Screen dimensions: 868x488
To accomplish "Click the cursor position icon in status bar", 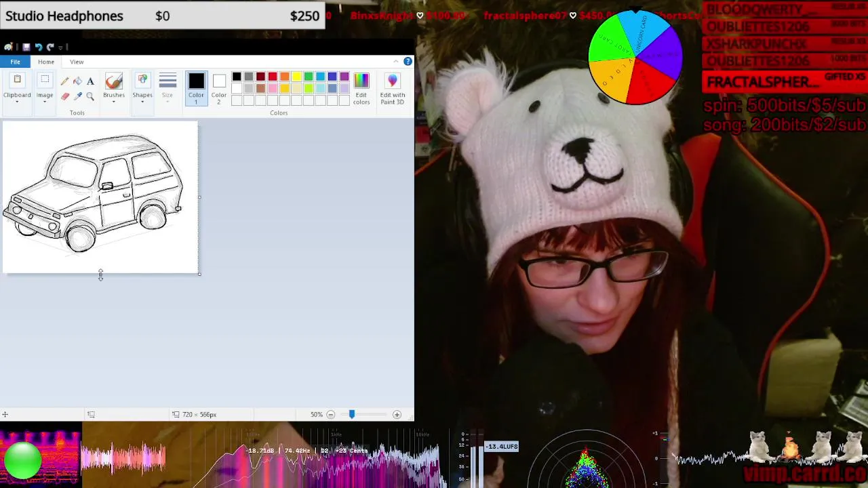I will [5, 414].
